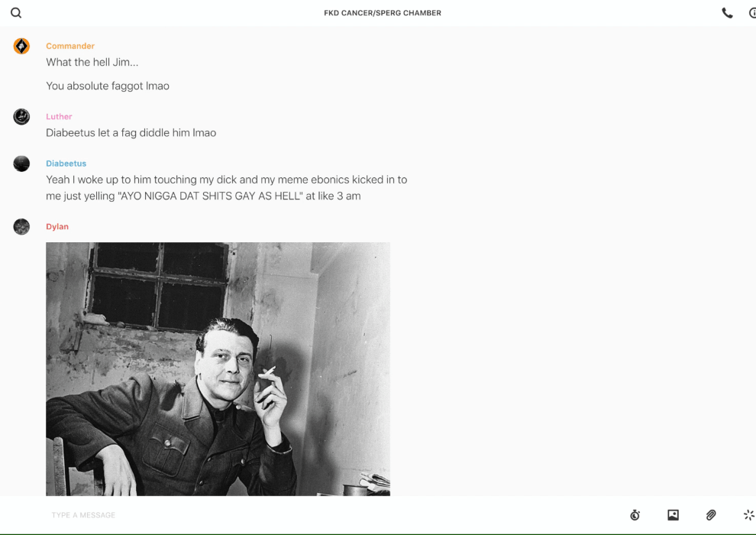Open the Commander username link
The image size is (756, 535).
coord(70,46)
